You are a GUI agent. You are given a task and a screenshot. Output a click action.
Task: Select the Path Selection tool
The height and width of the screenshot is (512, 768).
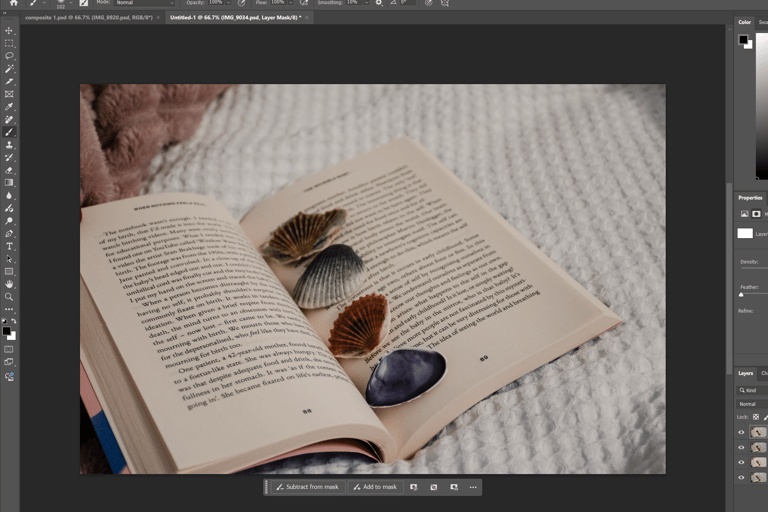tap(9, 259)
